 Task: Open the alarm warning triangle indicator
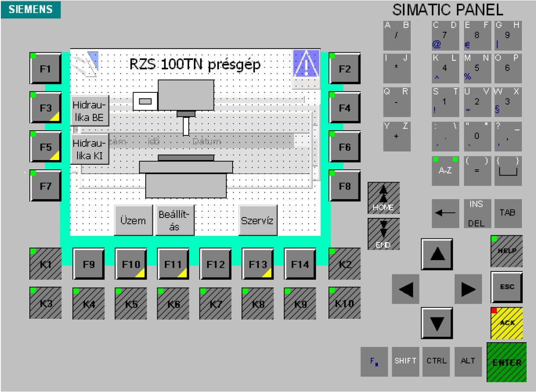[306, 63]
